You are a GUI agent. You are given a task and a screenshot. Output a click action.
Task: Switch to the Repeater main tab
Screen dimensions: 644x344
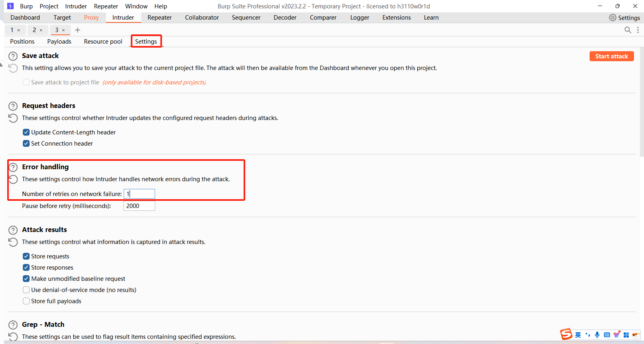point(160,18)
